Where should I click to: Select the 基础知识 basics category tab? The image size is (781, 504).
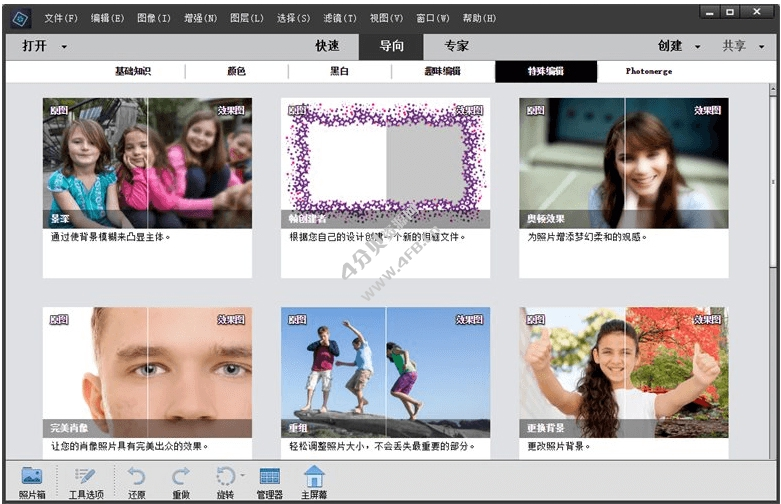click(x=133, y=72)
